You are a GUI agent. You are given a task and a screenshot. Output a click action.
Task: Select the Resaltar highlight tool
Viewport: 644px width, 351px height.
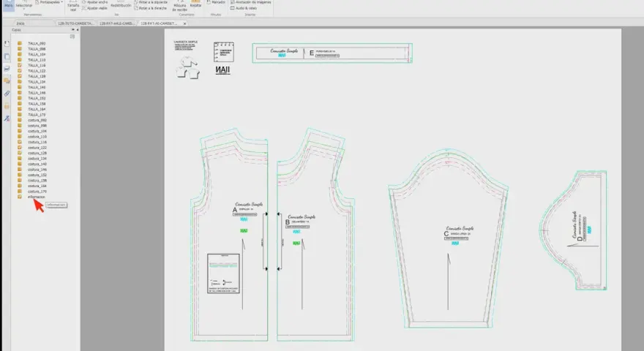pyautogui.click(x=196, y=4)
